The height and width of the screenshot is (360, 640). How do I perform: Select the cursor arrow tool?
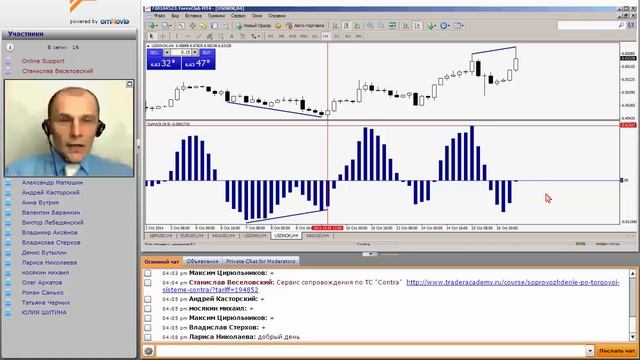coord(151,36)
